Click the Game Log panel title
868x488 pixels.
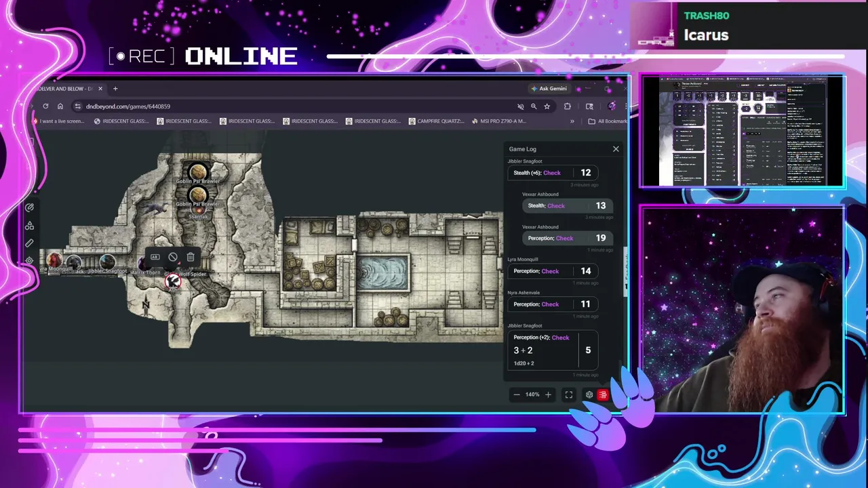523,149
